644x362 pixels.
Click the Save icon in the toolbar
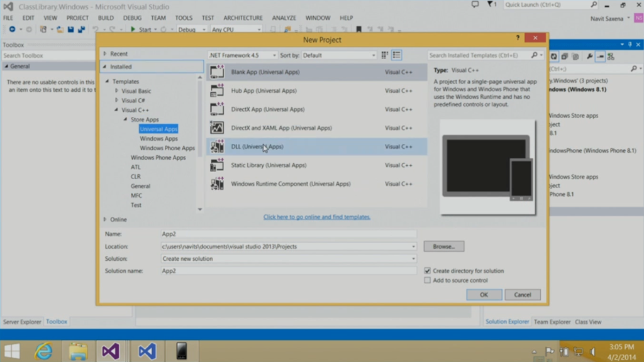point(70,29)
